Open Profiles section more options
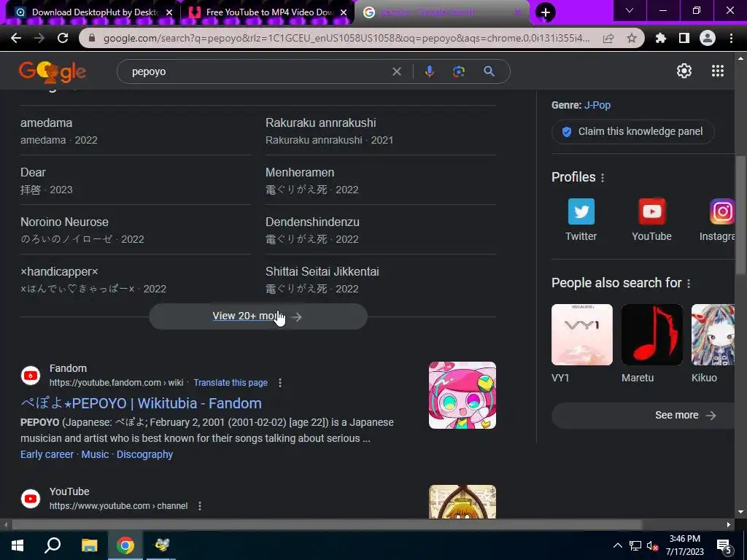747x560 pixels. 603,178
